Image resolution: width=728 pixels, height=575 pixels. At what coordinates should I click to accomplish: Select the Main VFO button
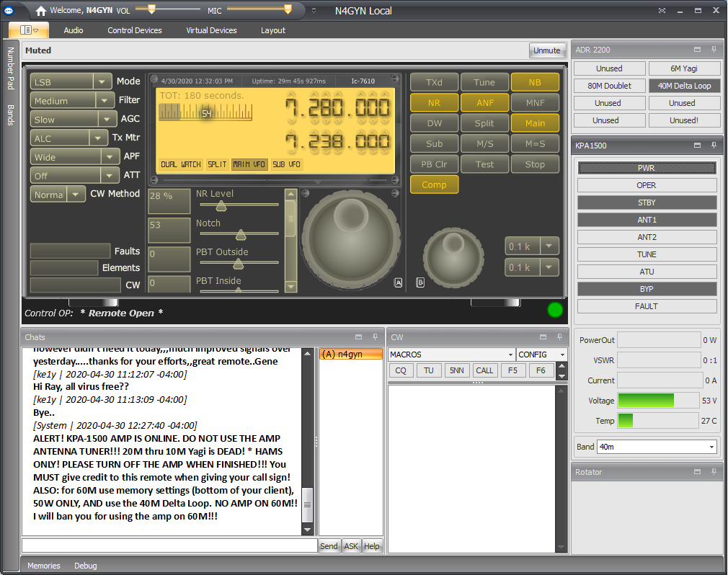[535, 123]
